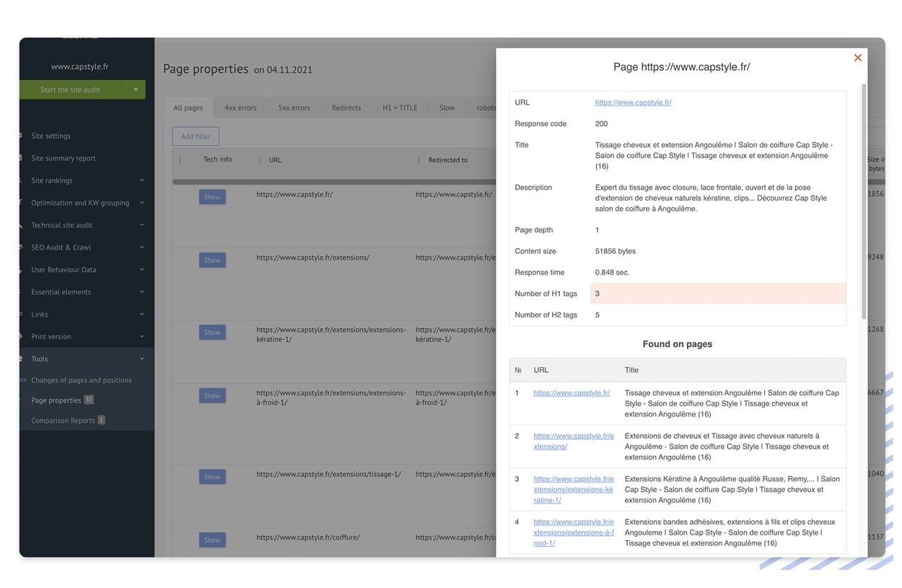Open Site settings in the sidebar

(x=51, y=136)
